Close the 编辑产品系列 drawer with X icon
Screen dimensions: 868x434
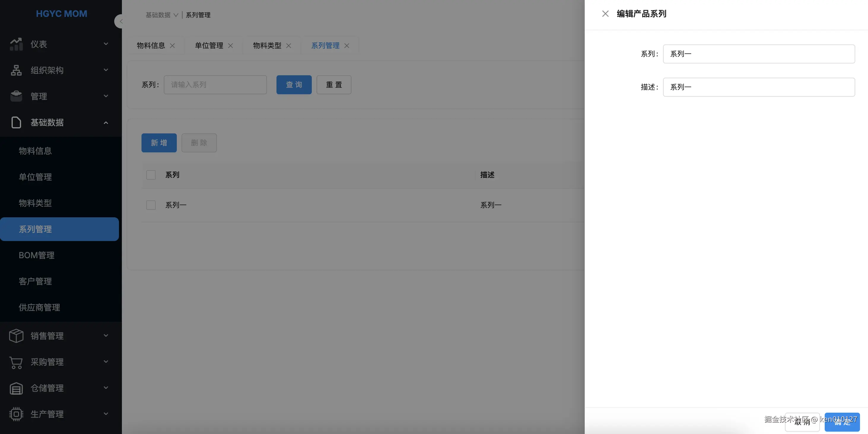point(605,14)
